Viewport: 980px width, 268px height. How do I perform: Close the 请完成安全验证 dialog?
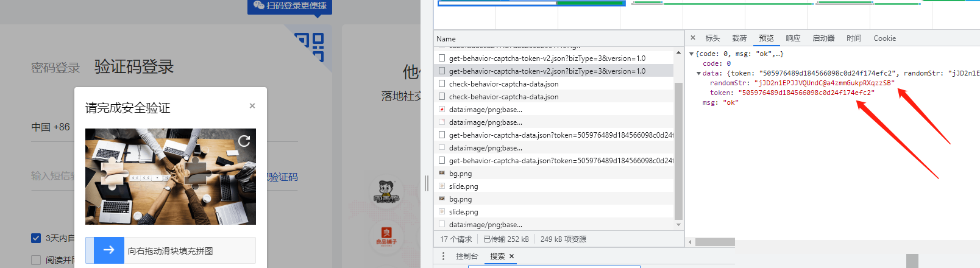[252, 105]
